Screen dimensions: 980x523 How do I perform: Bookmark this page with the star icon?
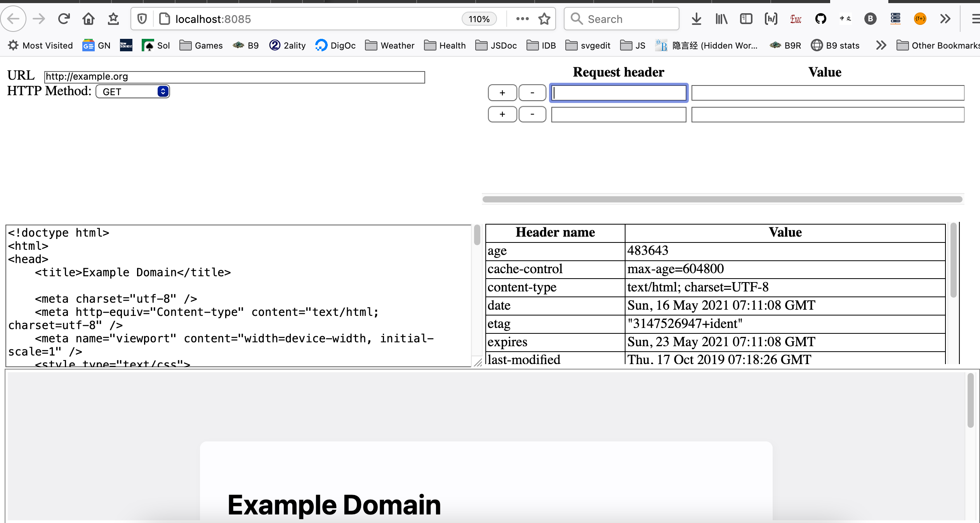[x=544, y=19]
